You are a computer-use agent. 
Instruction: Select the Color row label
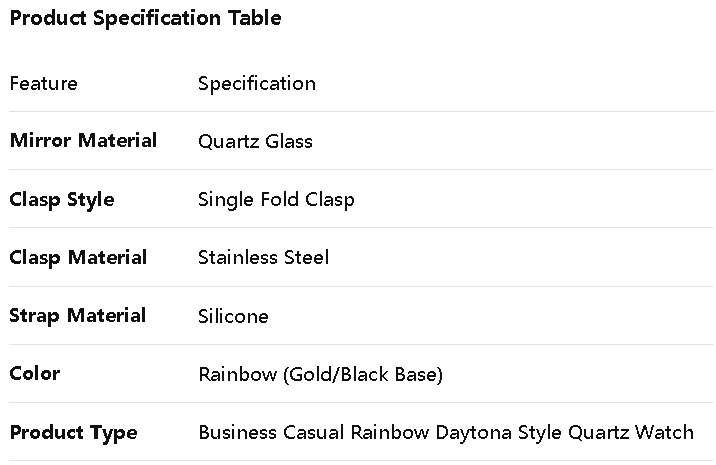pyautogui.click(x=35, y=373)
